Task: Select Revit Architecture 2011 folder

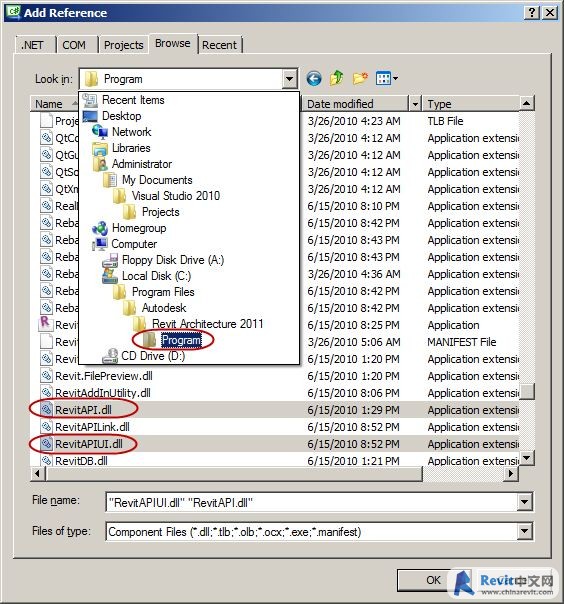Action: tap(207, 324)
